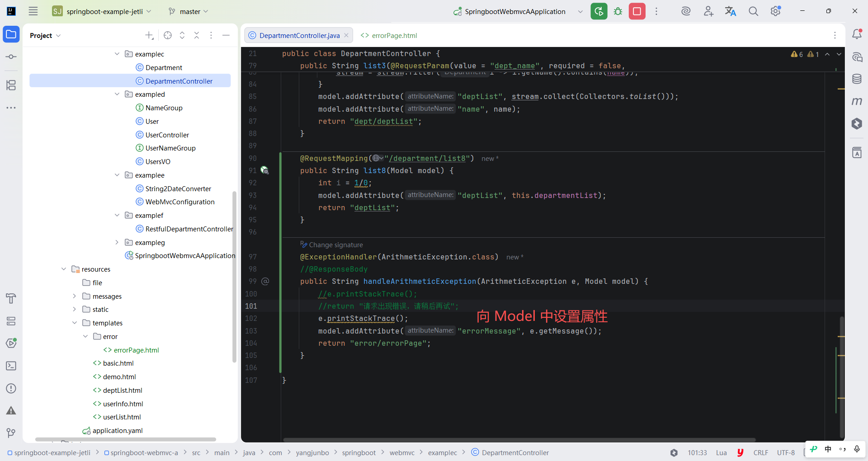Screen dimensions: 868x461
Task: Open Project view mode dropdown
Action: (45, 35)
